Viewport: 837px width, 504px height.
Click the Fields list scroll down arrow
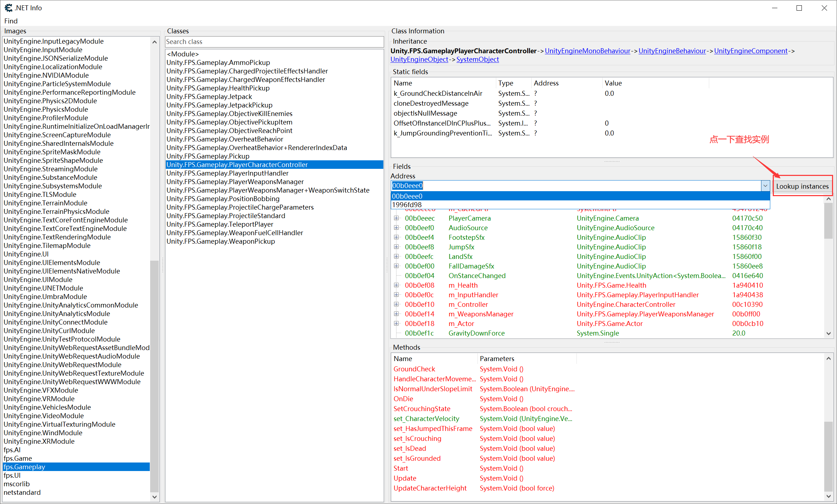(828, 333)
